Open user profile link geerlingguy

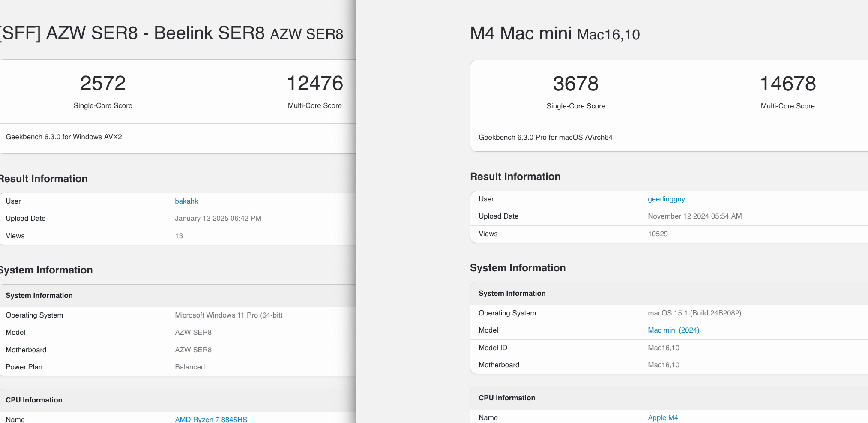pos(666,199)
